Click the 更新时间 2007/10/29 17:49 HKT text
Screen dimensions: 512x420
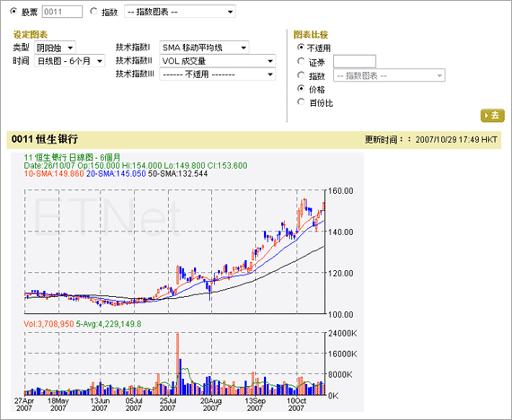431,140
